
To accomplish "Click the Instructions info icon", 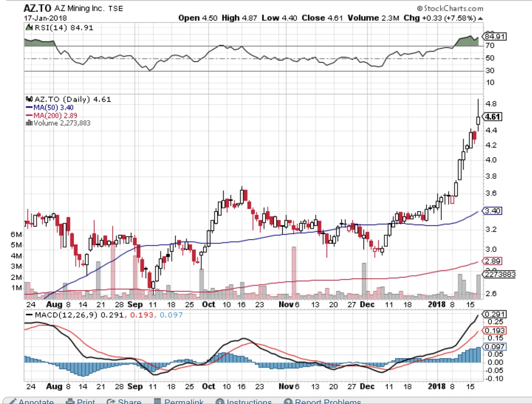I will coord(219,401).
